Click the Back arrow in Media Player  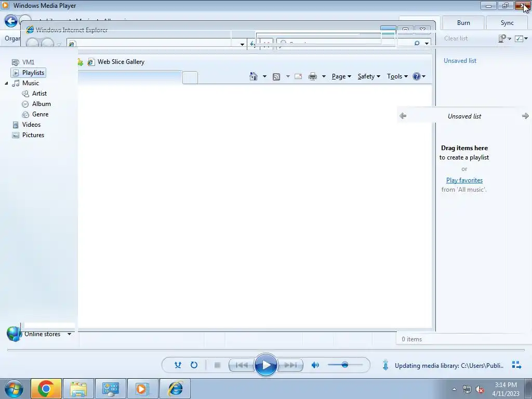(11, 21)
